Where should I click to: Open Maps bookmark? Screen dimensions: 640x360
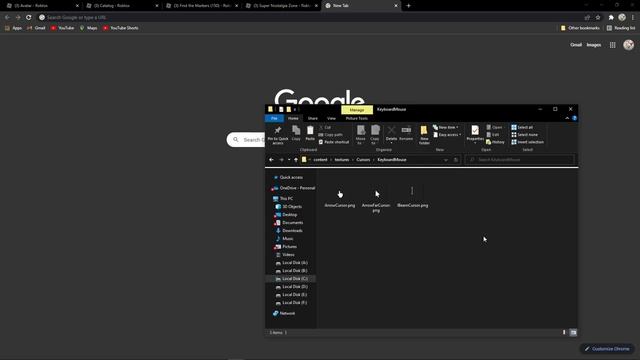point(88,28)
